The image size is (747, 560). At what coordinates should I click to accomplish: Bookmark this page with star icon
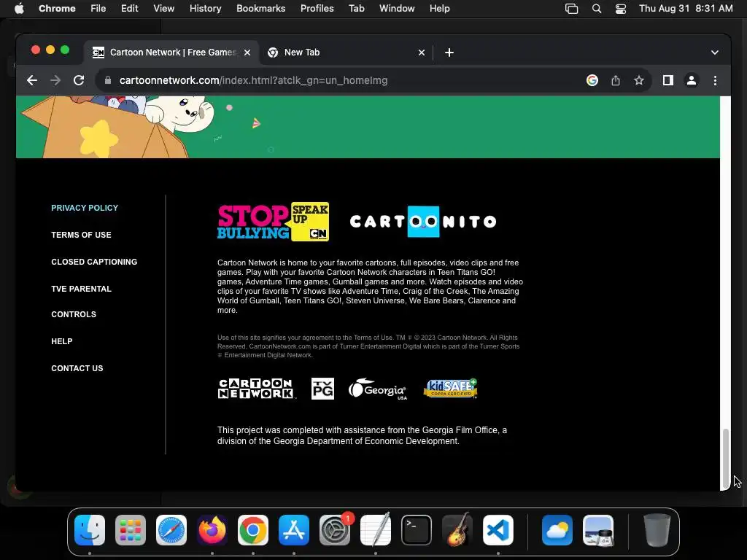(639, 80)
